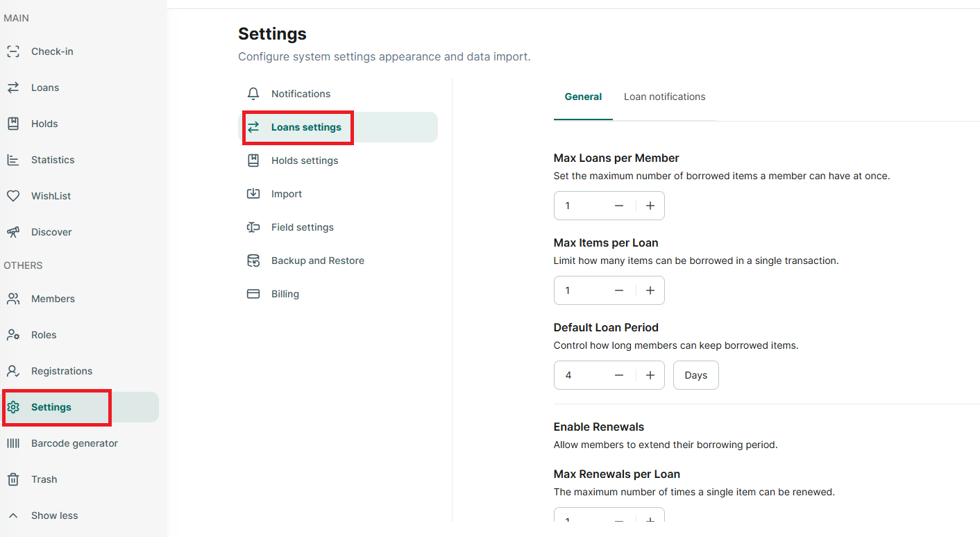Increase Max Loans per Member value
This screenshot has height=537, width=980.
[650, 206]
